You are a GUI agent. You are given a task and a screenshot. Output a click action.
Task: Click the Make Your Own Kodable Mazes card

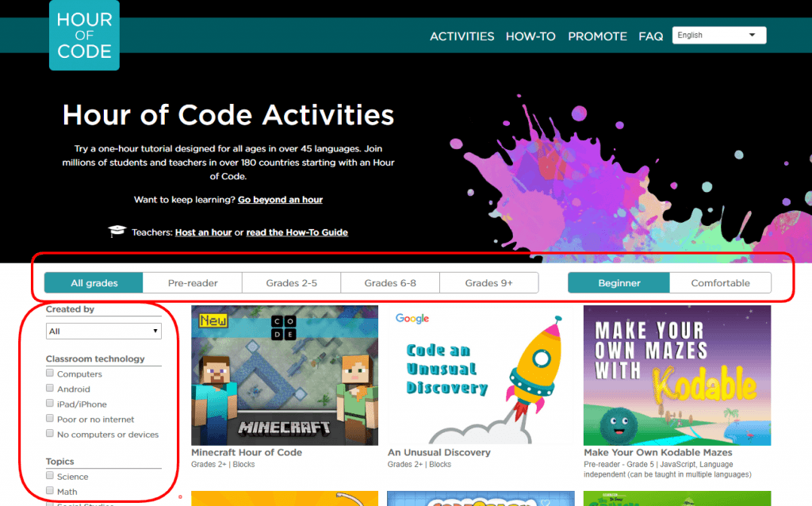677,374
